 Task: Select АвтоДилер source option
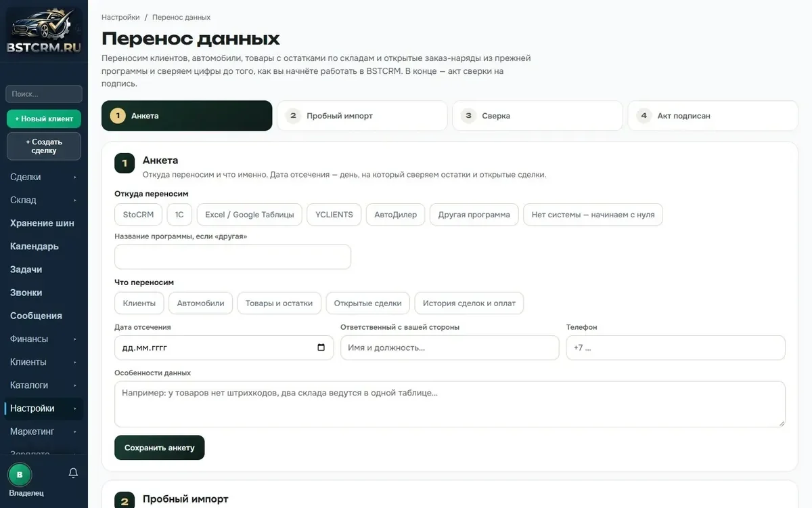pos(396,215)
